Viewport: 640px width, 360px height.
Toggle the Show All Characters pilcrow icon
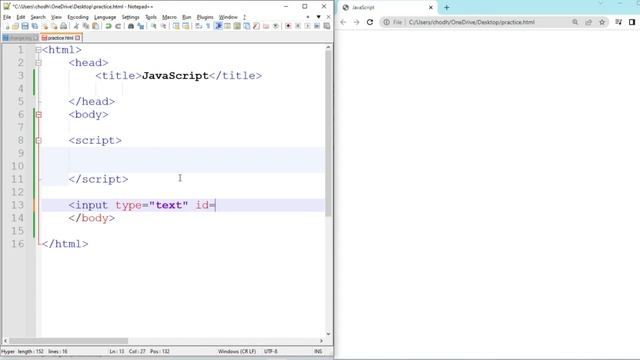[208, 26]
